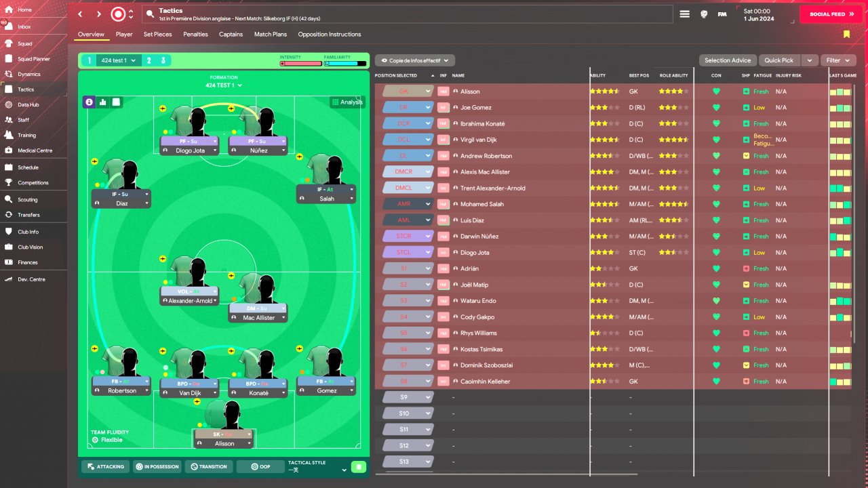Switch to the Opposition Instructions tab
This screenshot has width=868, height=488.
point(330,35)
